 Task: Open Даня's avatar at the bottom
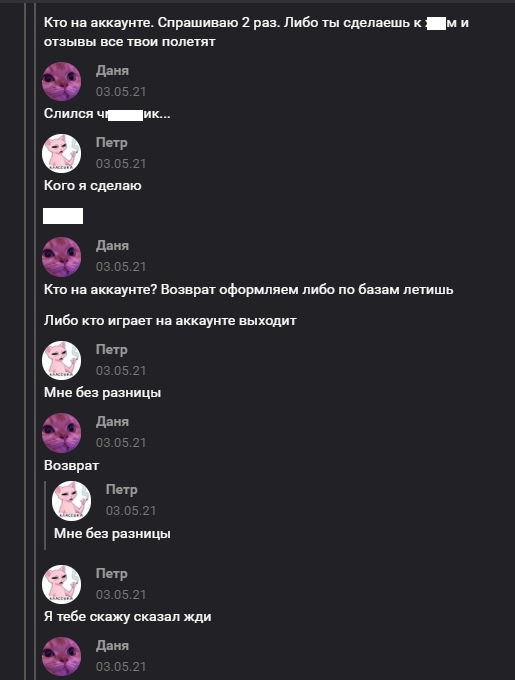[x=62, y=657]
